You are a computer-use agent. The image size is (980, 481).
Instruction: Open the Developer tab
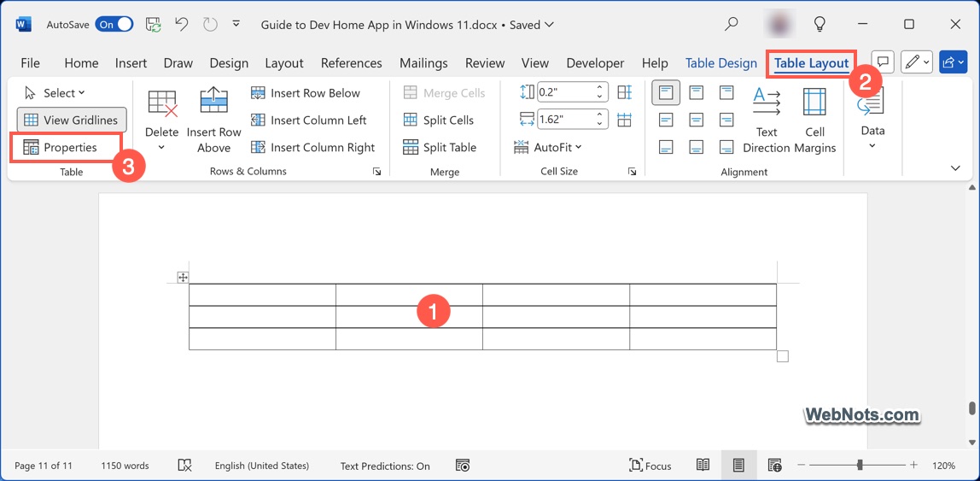pyautogui.click(x=595, y=63)
